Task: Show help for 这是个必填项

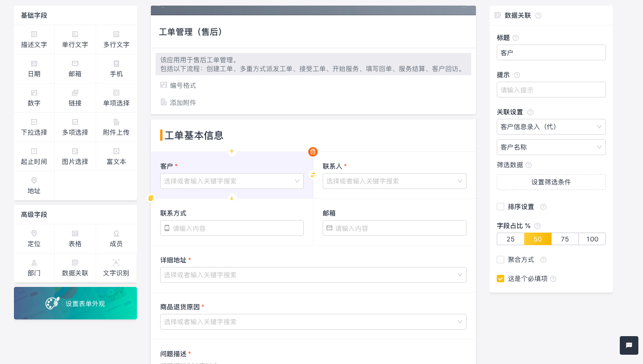Action: click(x=553, y=279)
